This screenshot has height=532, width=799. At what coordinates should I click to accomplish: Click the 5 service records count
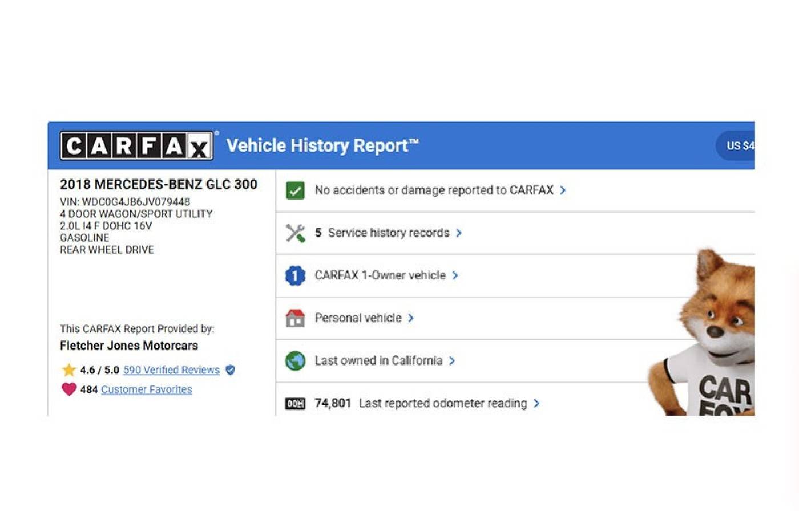point(318,233)
